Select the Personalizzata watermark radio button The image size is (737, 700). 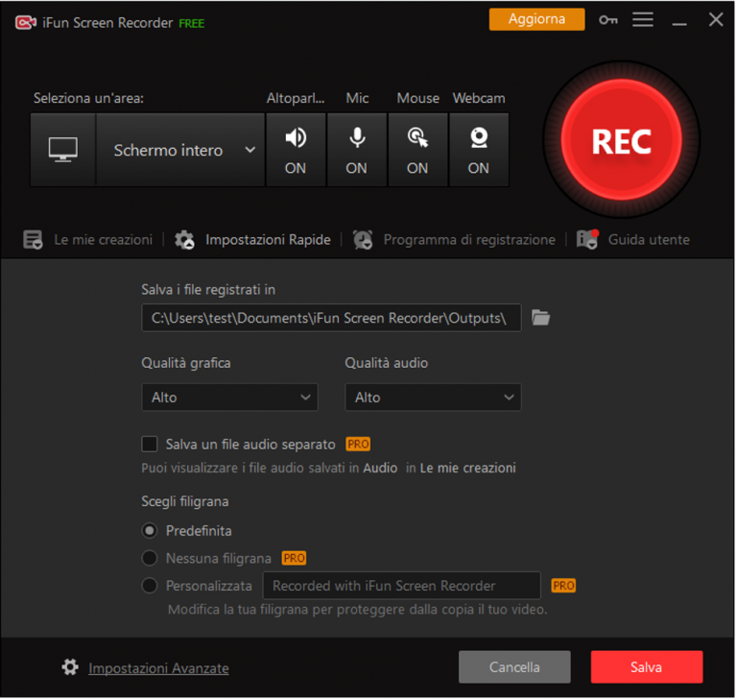[150, 586]
